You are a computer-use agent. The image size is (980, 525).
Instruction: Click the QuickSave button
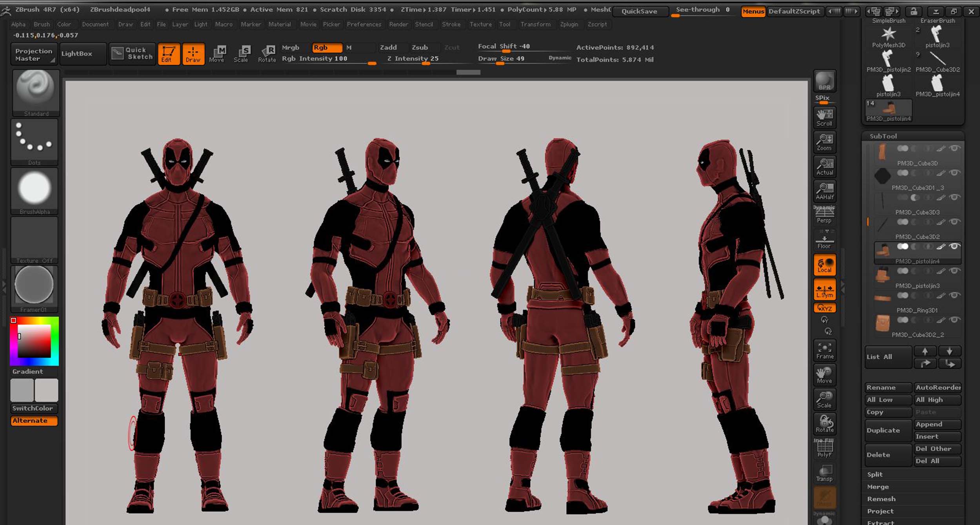(x=640, y=11)
